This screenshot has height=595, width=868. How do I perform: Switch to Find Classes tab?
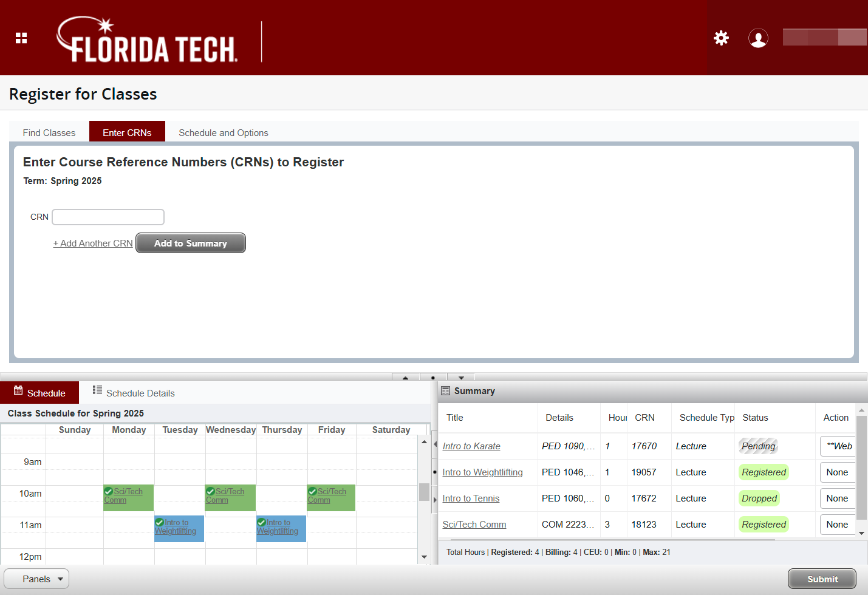49,132
